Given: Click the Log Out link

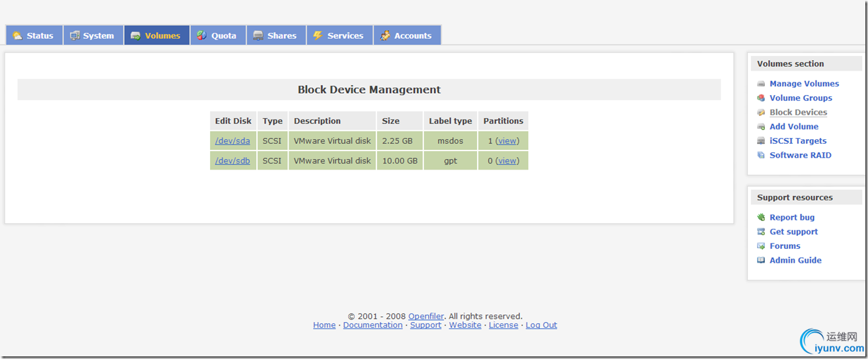Looking at the screenshot, I should tap(542, 325).
